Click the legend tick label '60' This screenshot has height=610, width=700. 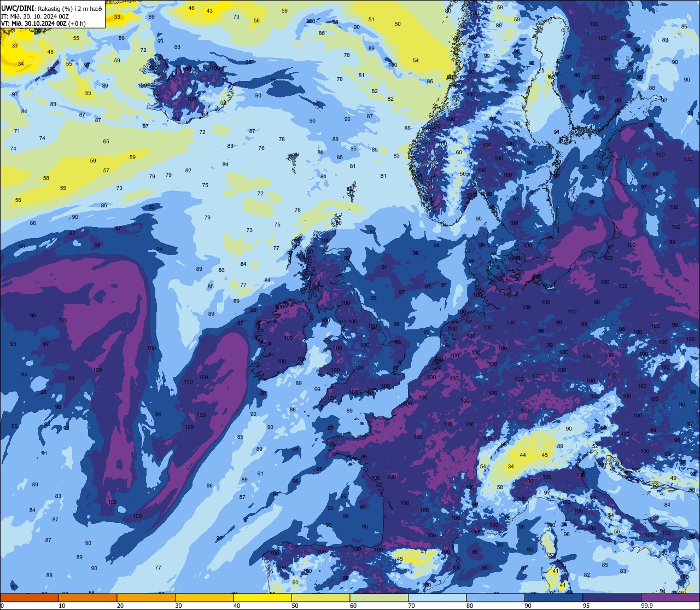[x=353, y=606]
